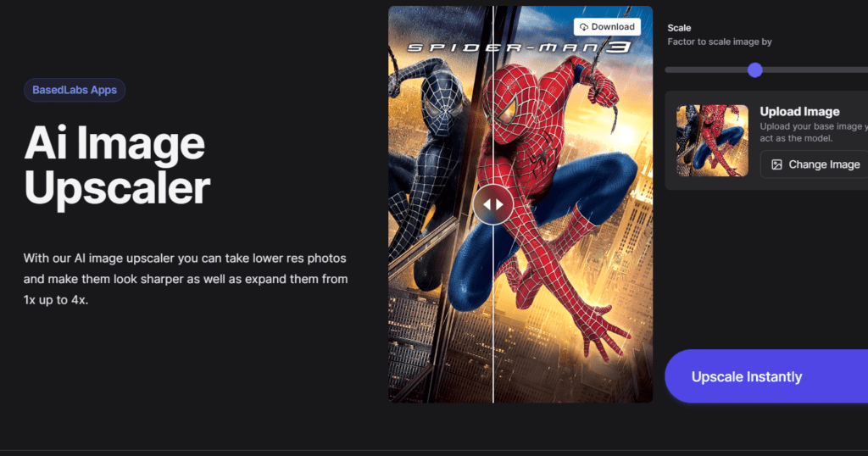Click Scale slider track right of thumb
Image resolution: width=868 pixels, height=456 pixels.
815,70
